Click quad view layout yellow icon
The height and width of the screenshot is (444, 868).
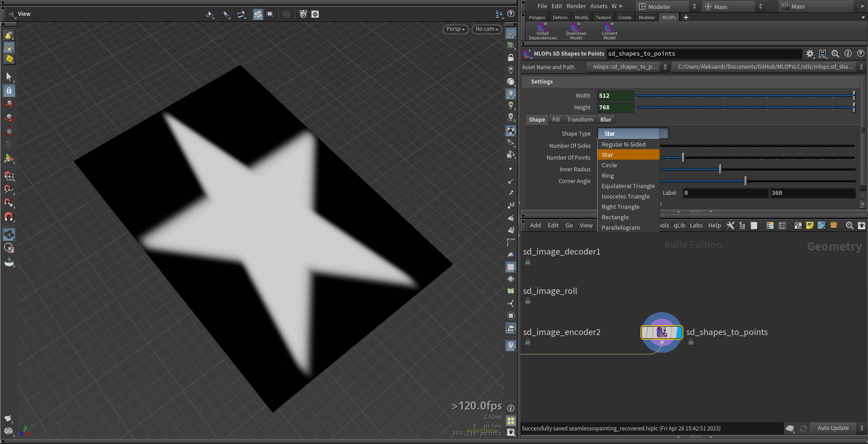tap(511, 420)
